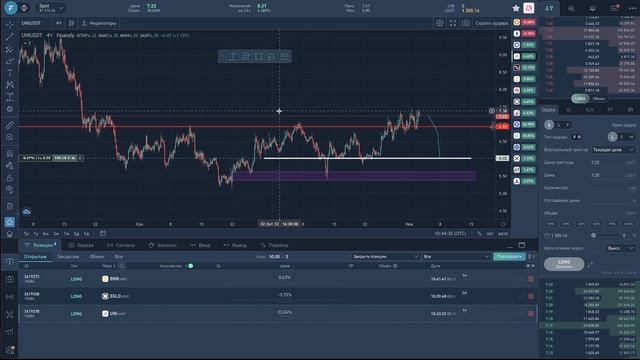This screenshot has width=640, height=360.
Task: Toggle the Количество switch in positions header
Action: [190, 266]
